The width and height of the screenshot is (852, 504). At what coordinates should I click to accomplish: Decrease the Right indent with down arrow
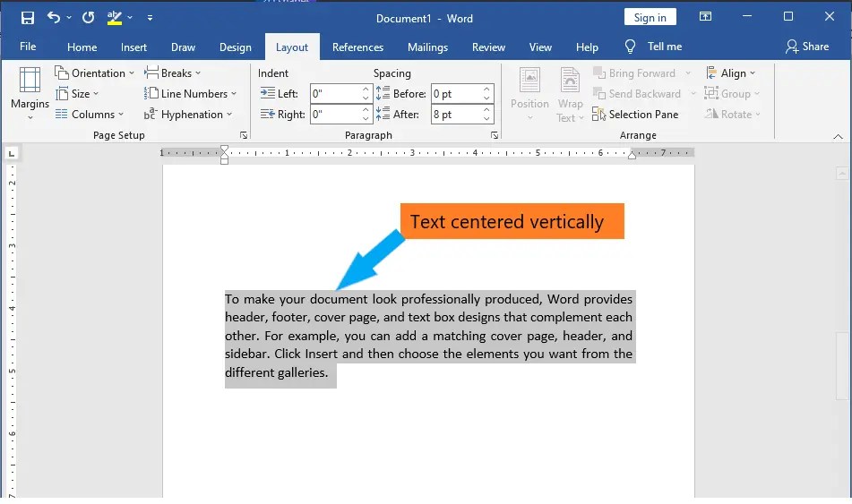pos(366,119)
